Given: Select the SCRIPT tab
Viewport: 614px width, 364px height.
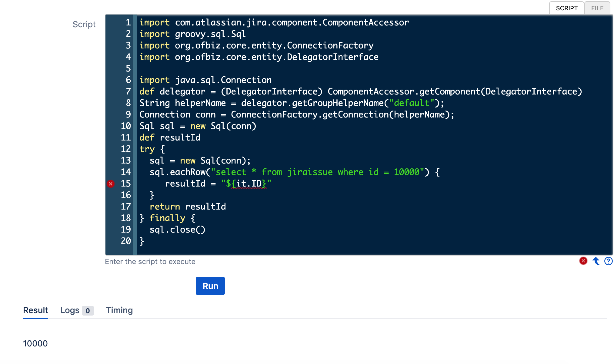Looking at the screenshot, I should pyautogui.click(x=566, y=8).
